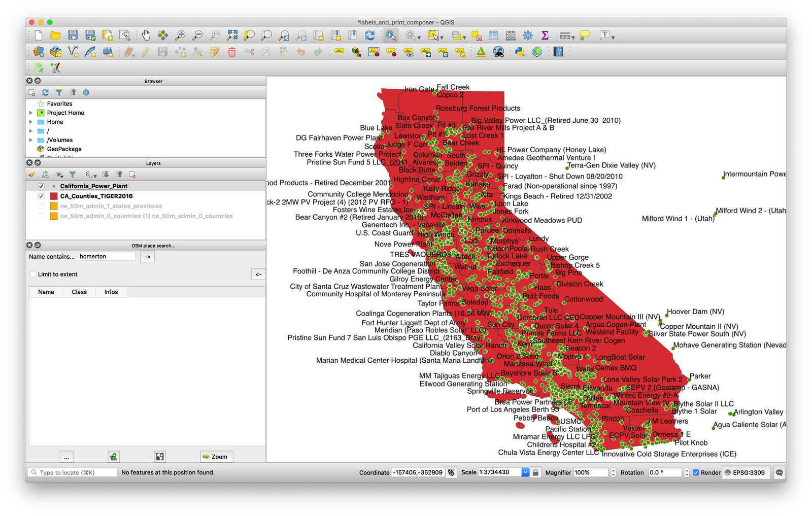Toggle visibility of CA_Counties_TIGER2016 layer
Viewport: 812px width, 516px height.
click(41, 196)
